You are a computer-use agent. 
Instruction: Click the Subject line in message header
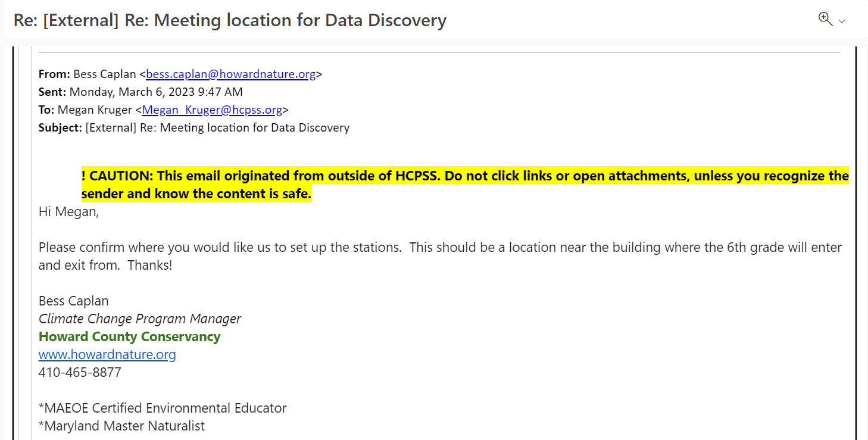[x=194, y=128]
